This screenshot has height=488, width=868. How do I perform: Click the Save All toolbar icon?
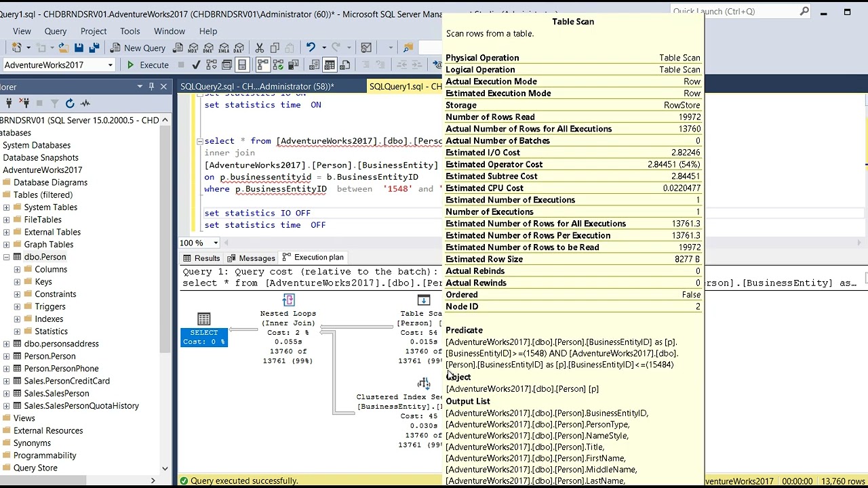pos(94,47)
